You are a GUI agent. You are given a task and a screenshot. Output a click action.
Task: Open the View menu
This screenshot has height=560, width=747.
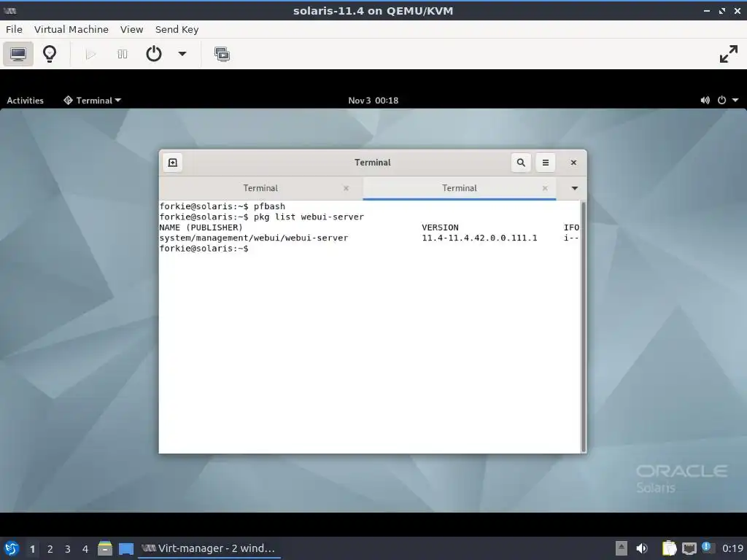(131, 29)
